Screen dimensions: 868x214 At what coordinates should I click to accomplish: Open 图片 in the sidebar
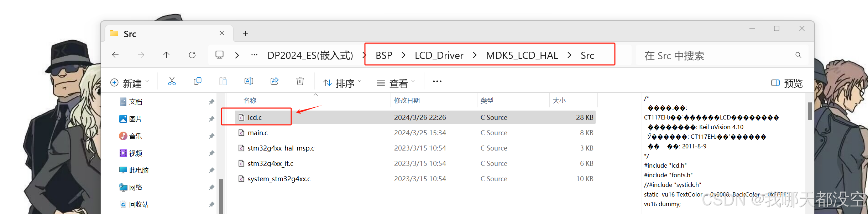click(x=131, y=119)
